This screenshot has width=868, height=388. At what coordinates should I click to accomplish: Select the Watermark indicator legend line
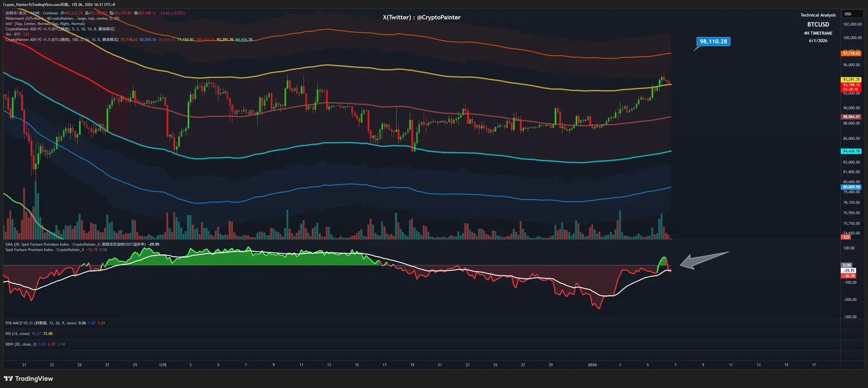[x=62, y=18]
